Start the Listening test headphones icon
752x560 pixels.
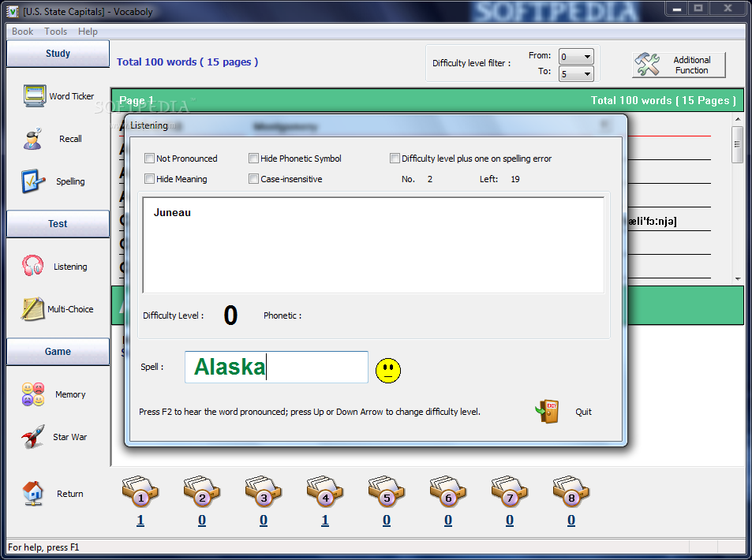[x=32, y=266]
